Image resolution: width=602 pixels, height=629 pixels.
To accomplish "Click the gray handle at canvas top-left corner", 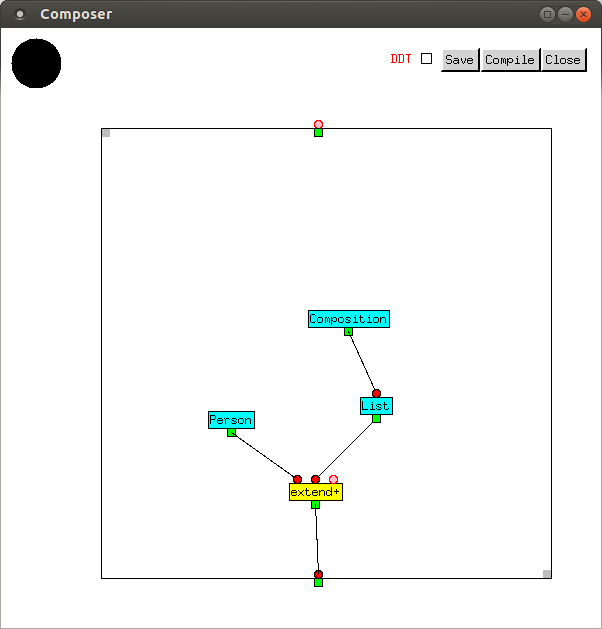I will [106, 133].
